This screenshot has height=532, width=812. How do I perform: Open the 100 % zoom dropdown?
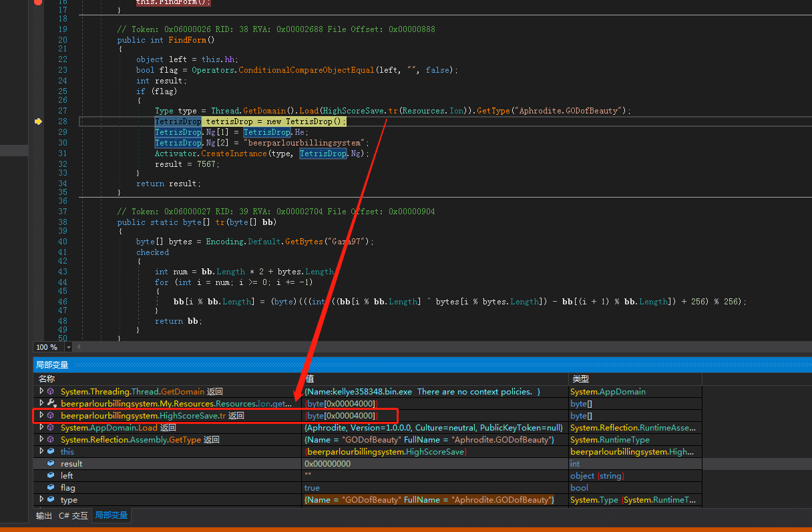coord(68,347)
